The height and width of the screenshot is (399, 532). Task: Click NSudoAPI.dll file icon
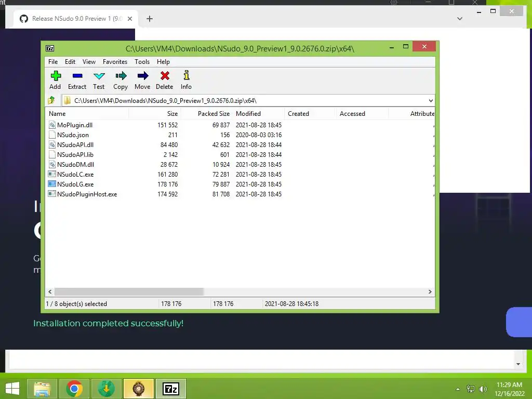52,144
